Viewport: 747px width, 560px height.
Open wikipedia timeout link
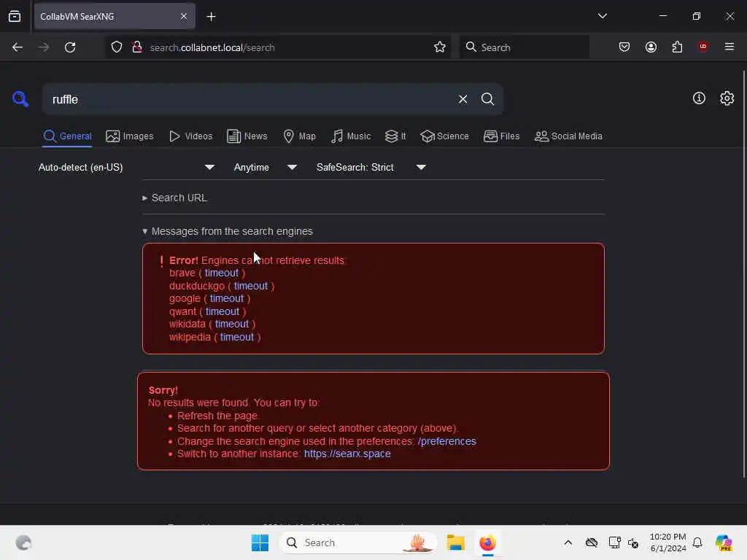click(x=237, y=337)
